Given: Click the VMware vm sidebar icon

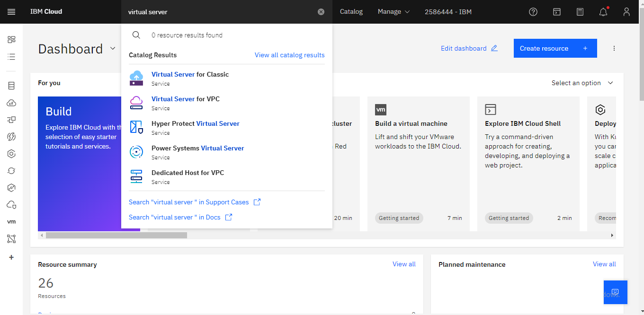Looking at the screenshot, I should [x=11, y=221].
